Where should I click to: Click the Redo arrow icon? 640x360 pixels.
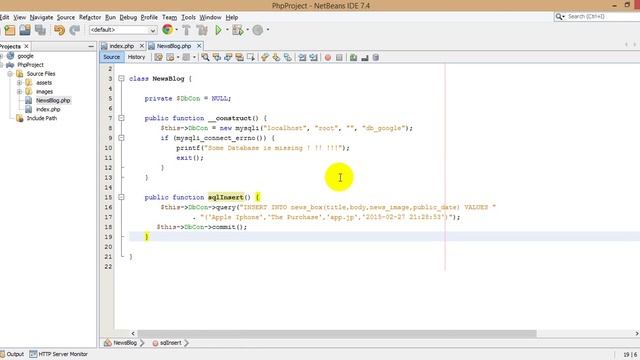[x=74, y=30]
